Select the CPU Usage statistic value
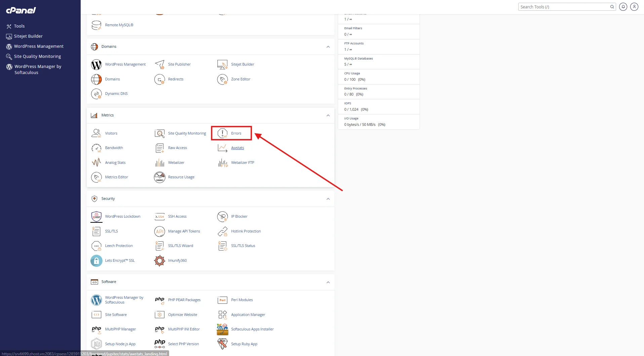This screenshot has height=356, width=644. pyautogui.click(x=355, y=79)
